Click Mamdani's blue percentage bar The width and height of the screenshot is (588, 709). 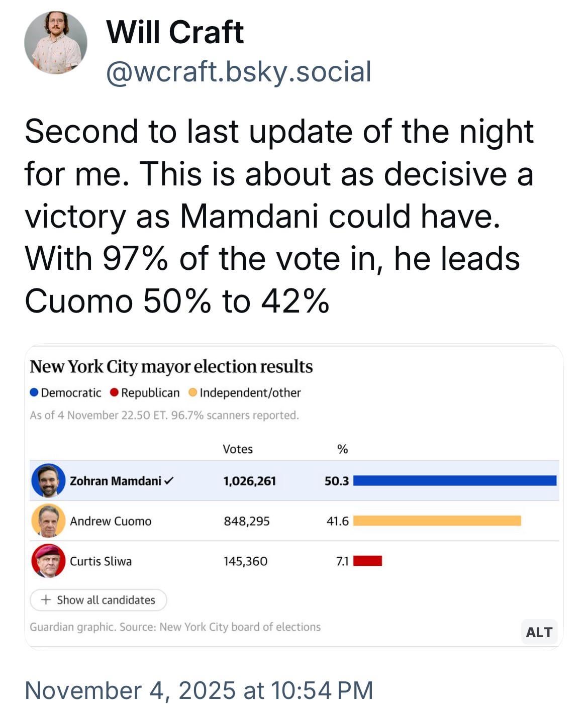455,481
